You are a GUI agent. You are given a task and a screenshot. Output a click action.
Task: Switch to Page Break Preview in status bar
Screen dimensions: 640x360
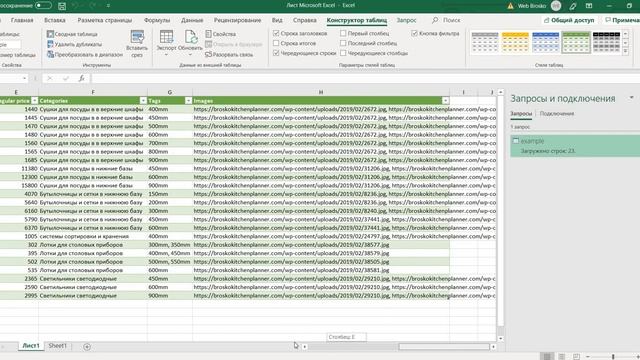click(576, 356)
